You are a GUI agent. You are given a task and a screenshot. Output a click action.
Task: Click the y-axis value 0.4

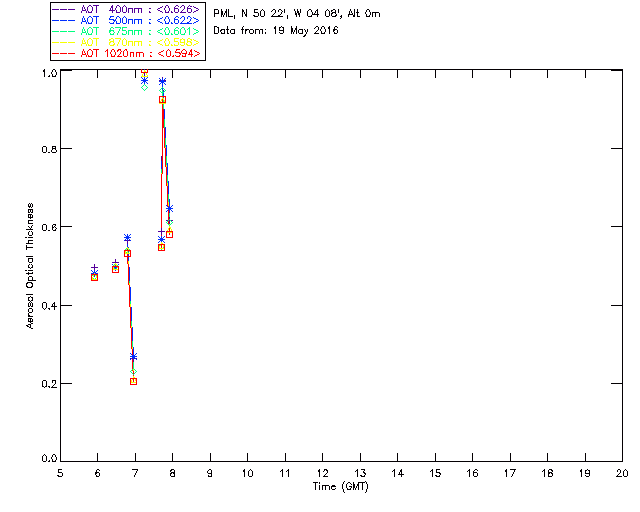pos(49,305)
